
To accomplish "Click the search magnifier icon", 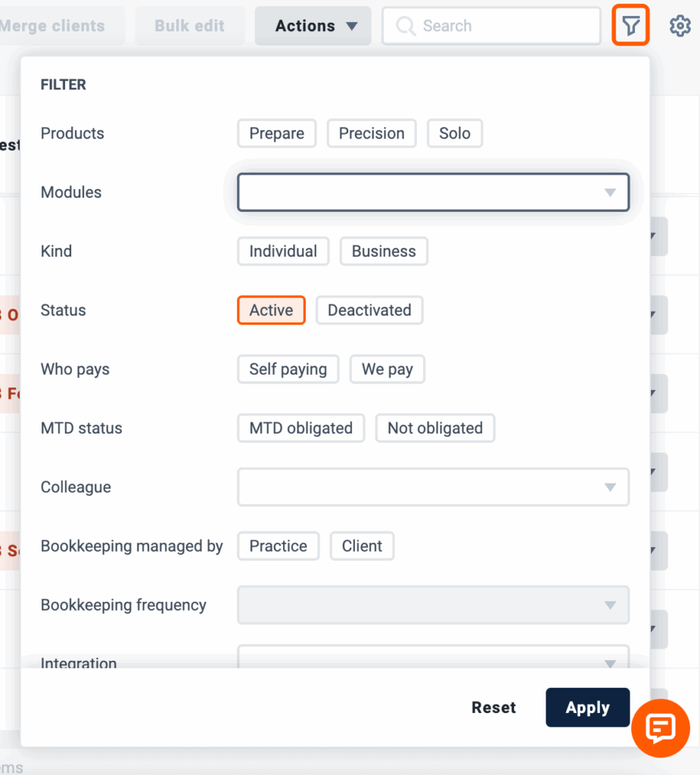I will [x=406, y=26].
